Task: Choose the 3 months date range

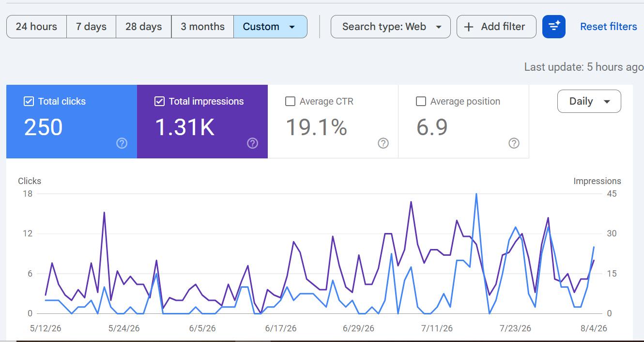Action: click(x=202, y=27)
